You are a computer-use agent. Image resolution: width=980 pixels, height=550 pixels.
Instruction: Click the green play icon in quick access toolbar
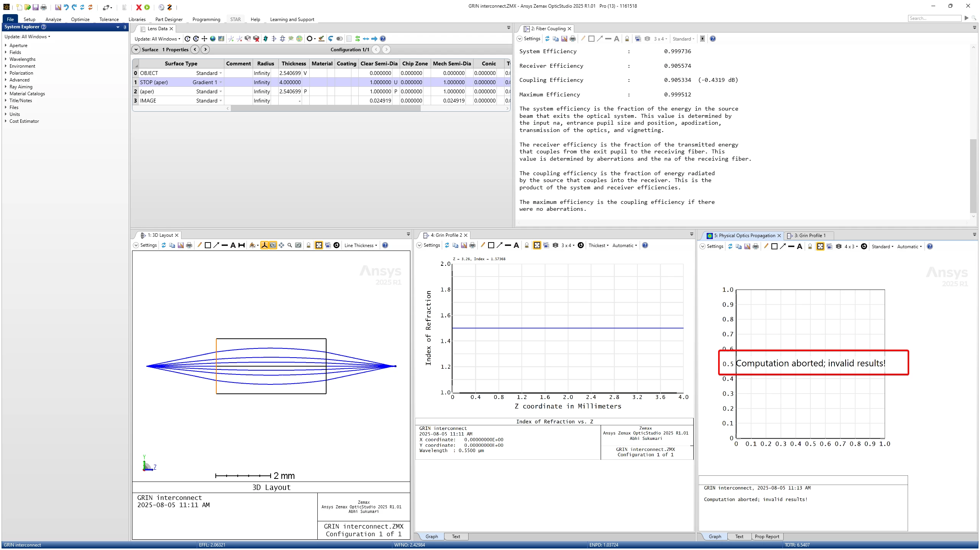point(147,7)
